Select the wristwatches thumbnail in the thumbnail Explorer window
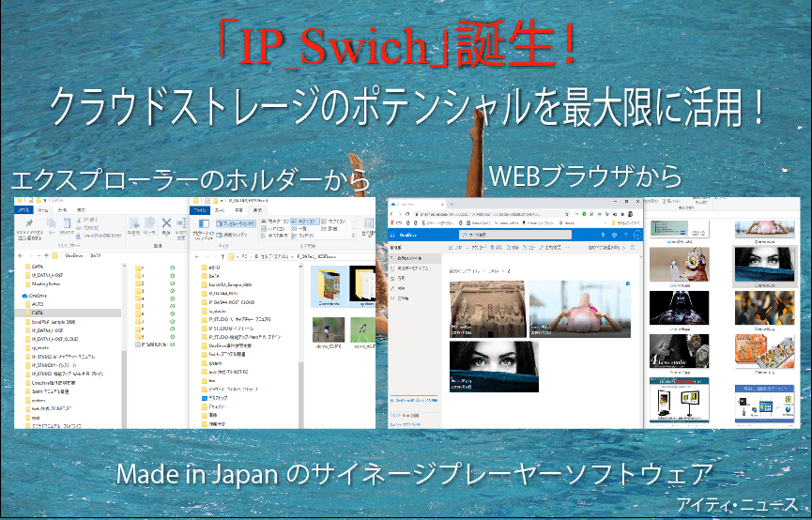This screenshot has width=812, height=520. 679,351
